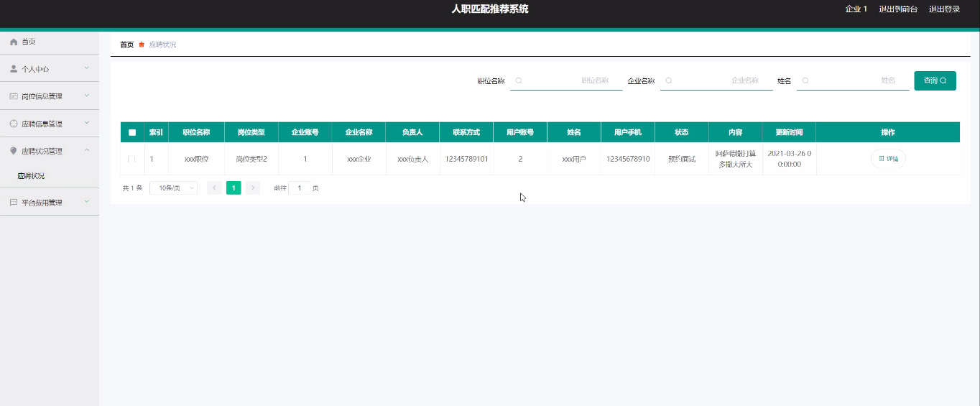The height and width of the screenshot is (406, 980).
Task: Click the card icon next to 岗位信息管理
Action: [14, 96]
